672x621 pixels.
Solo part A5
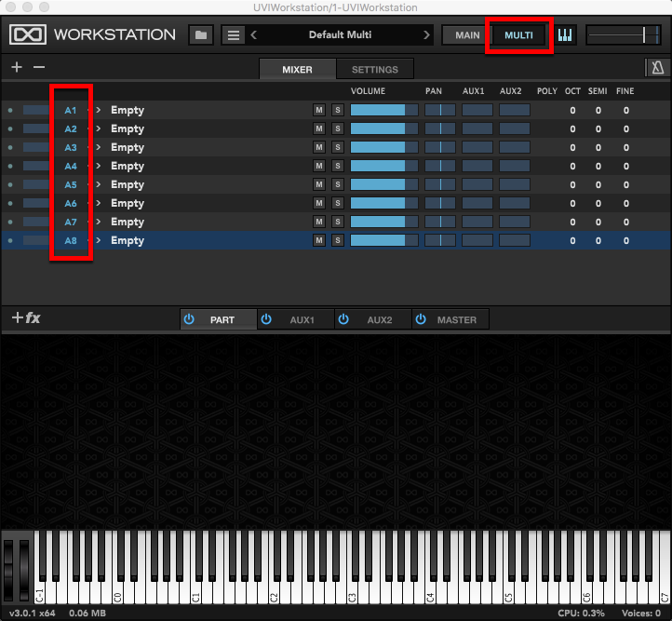click(338, 184)
